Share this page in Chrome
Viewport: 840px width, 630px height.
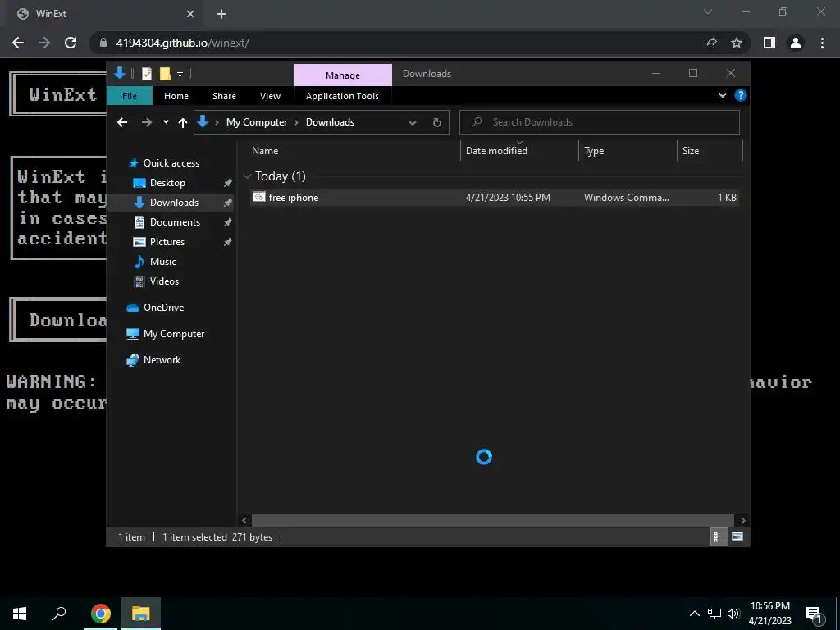710,43
